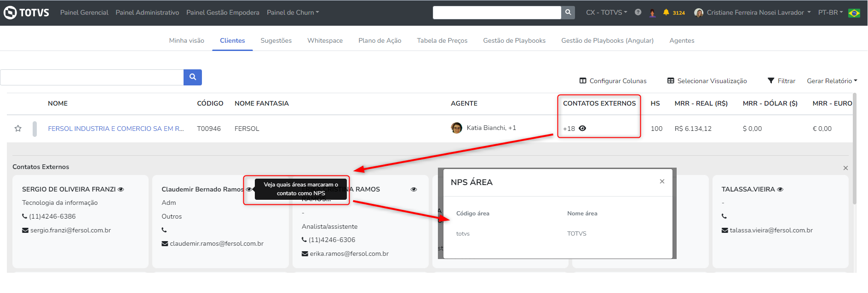Viewport: 868px width, 293px height.
Task: Click envelope icon next to talassa.vieira email
Action: click(x=725, y=230)
